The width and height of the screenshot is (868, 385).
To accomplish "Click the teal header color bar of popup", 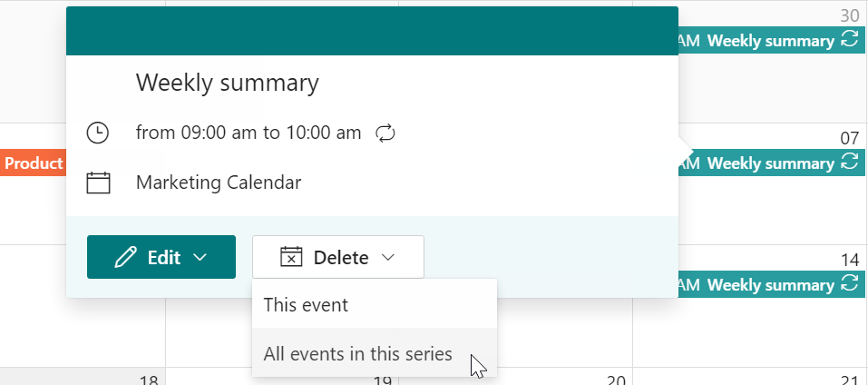I will click(372, 31).
